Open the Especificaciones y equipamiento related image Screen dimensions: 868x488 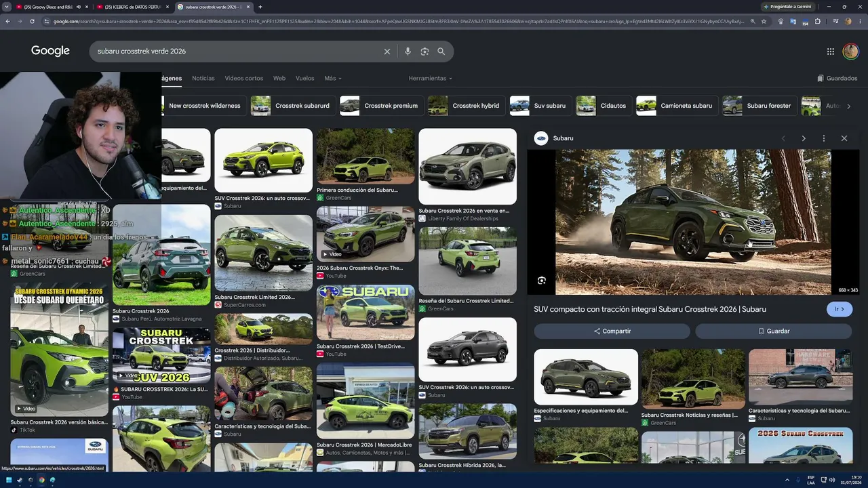[x=586, y=378]
